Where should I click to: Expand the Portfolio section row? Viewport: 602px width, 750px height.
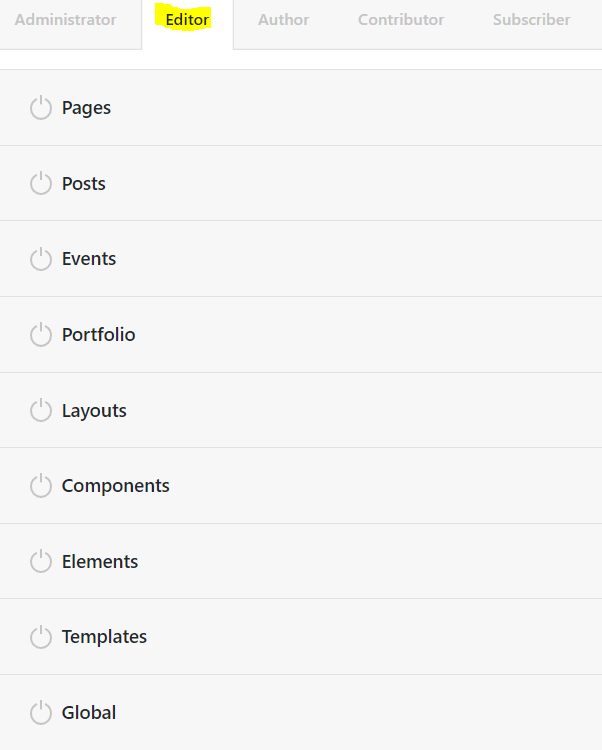coord(98,335)
